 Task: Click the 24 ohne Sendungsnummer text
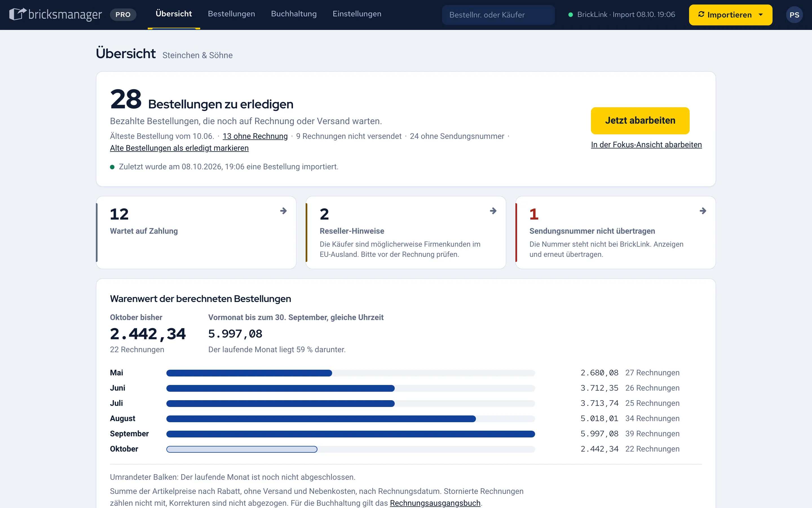pos(457,136)
